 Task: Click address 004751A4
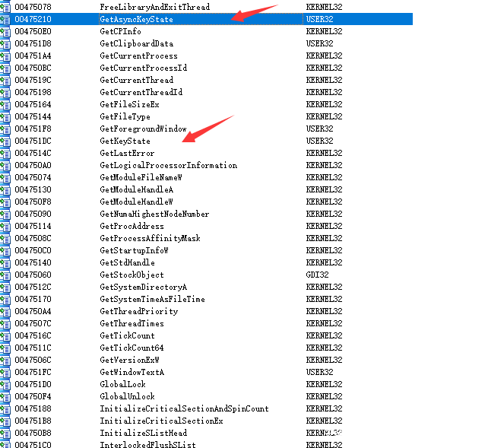click(33, 56)
